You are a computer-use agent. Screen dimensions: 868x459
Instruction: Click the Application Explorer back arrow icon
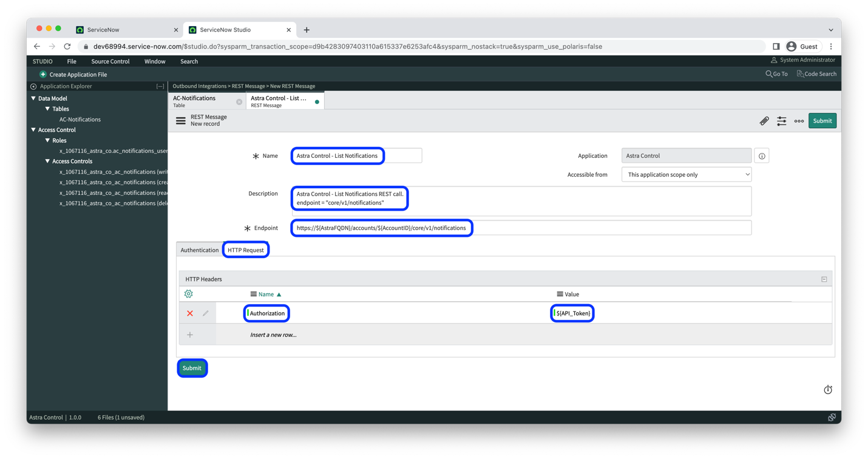[34, 86]
